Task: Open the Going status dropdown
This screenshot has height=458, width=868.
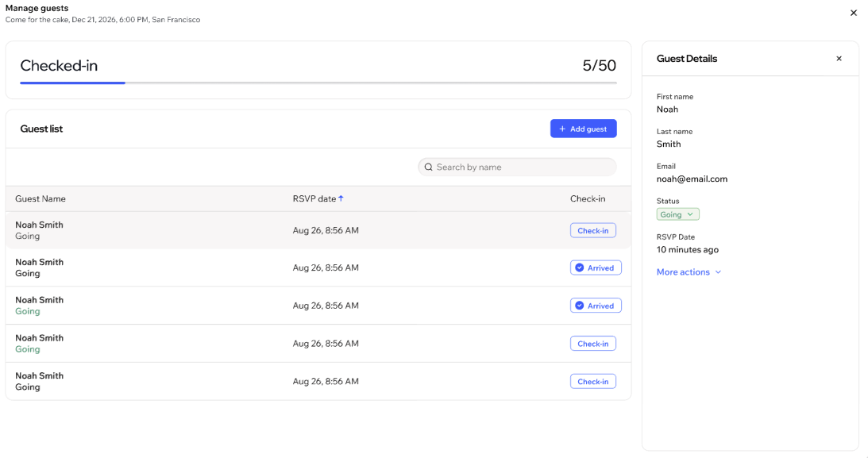Action: click(677, 214)
